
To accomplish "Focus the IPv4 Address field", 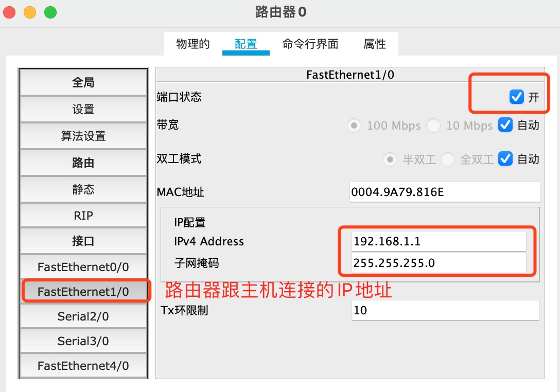I will pyautogui.click(x=439, y=241).
